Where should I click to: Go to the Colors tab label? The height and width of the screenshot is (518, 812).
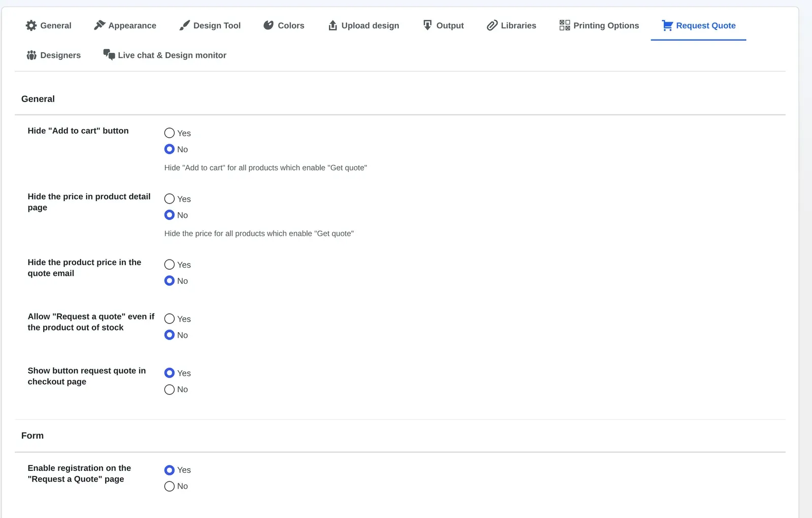click(291, 25)
